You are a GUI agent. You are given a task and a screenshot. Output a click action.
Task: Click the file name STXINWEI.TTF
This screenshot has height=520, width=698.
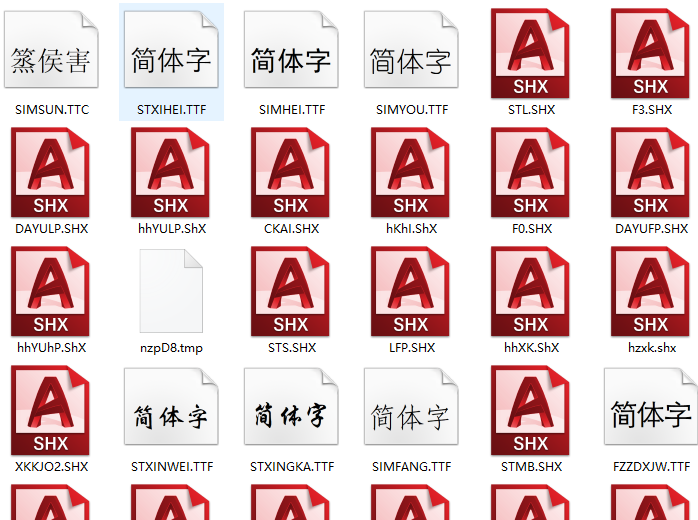[x=172, y=467]
